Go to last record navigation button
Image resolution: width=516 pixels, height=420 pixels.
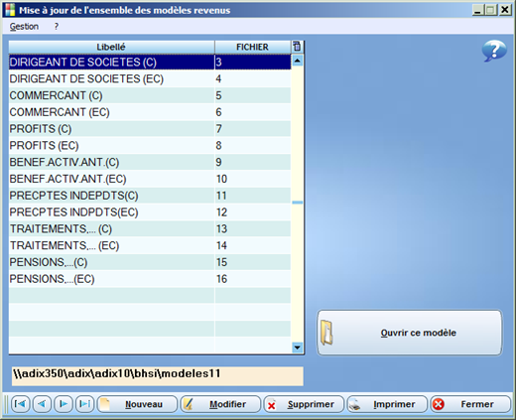click(85, 404)
